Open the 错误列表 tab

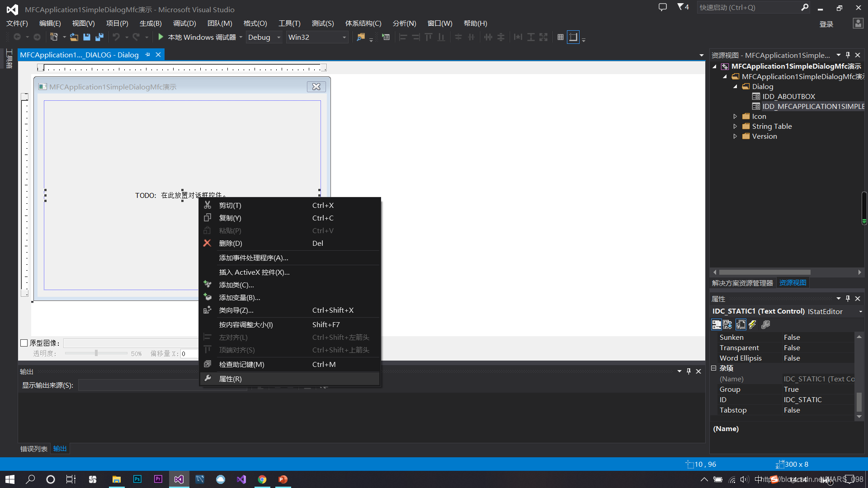34,449
